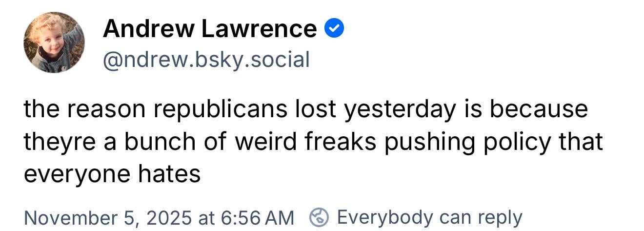Click "everyone hates" on the post's last line
Viewport: 644px width, 231px height.
click(x=112, y=174)
